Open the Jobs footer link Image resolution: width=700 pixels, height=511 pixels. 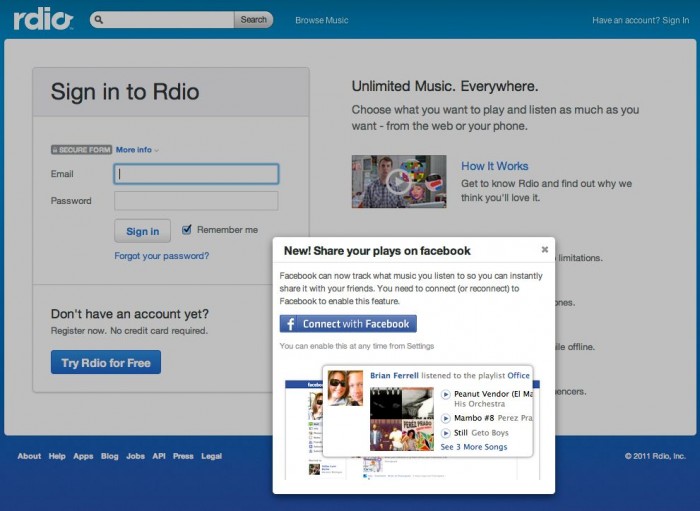coord(135,456)
